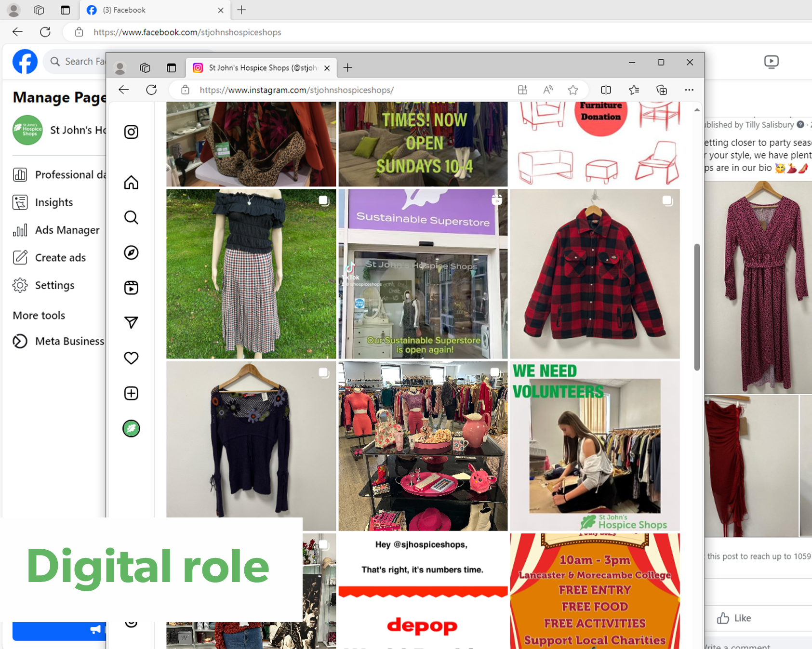Open a new tab in Facebook window

[241, 10]
